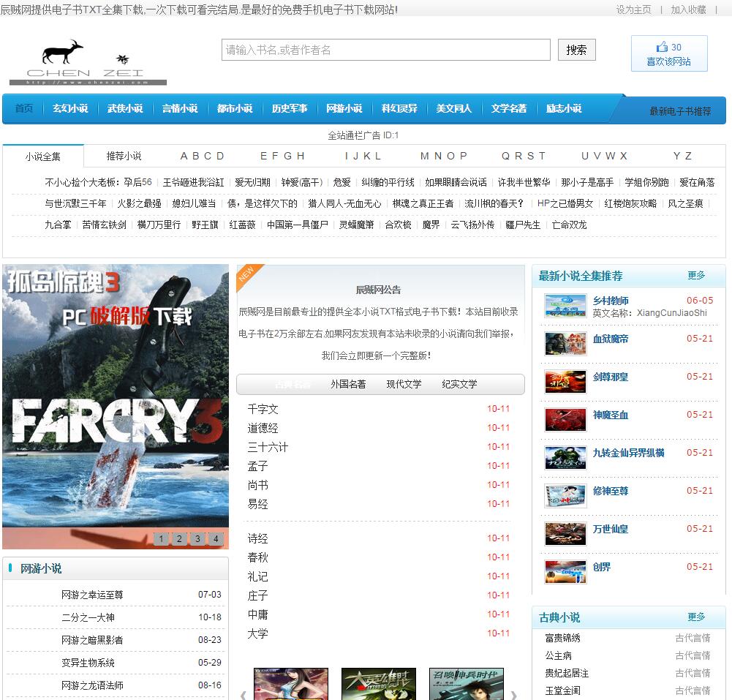Click 加入收藏 link at top

[x=688, y=10]
